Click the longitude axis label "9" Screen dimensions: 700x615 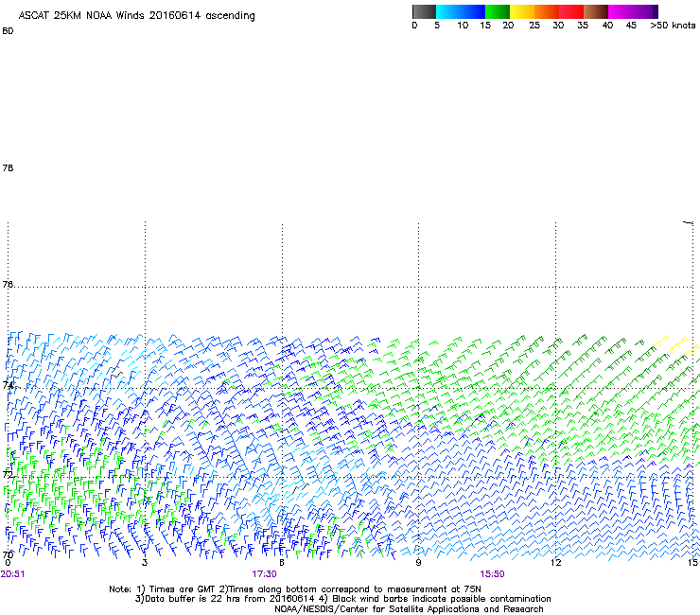[x=418, y=562]
